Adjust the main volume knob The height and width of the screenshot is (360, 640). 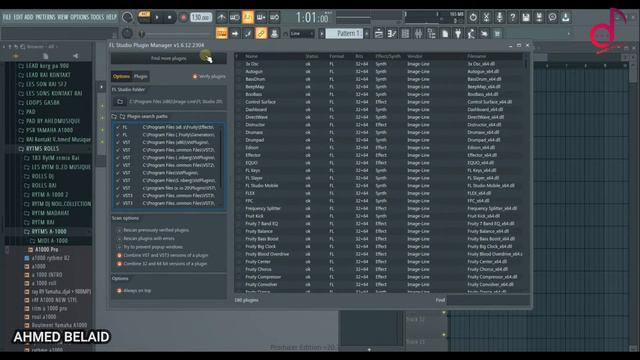127,18
